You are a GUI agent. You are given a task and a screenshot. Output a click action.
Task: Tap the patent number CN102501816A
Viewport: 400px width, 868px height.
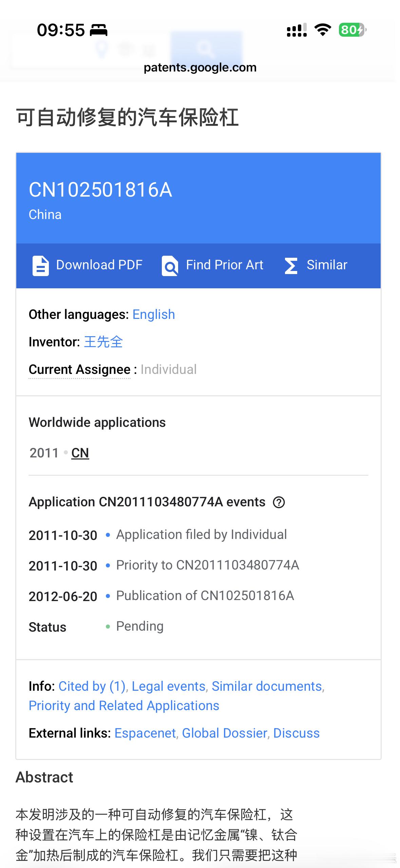pyautogui.click(x=100, y=189)
